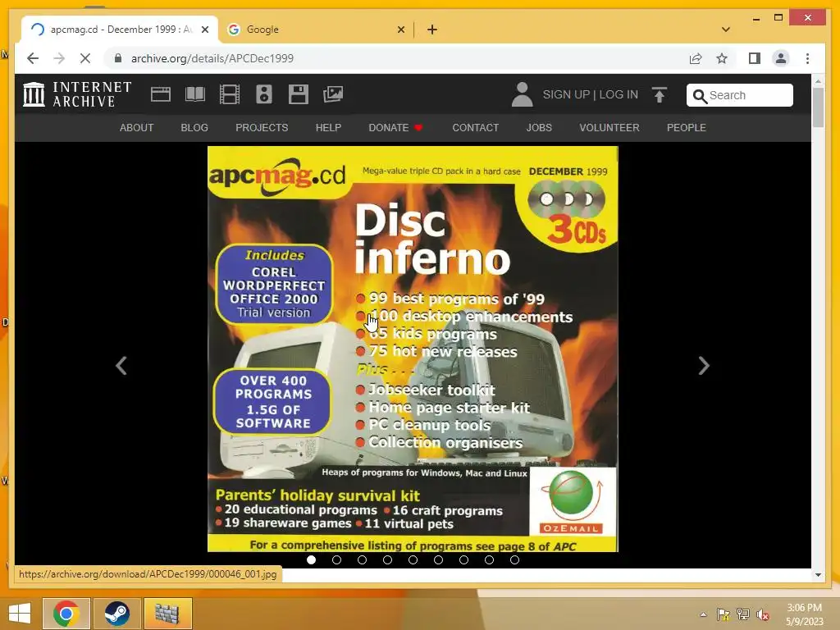
Task: Click SIGN UP | LOG IN
Action: 591,95
